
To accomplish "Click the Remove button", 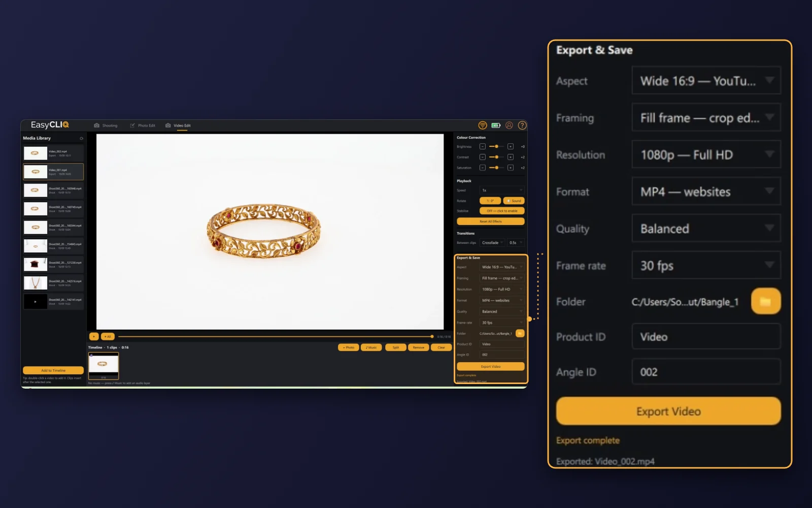I will tap(419, 347).
